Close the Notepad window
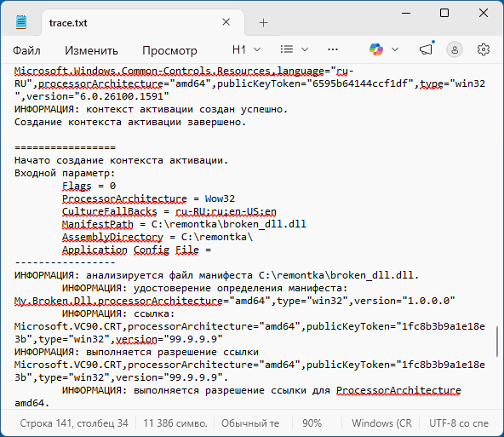The height and width of the screenshot is (437, 504). (484, 13)
